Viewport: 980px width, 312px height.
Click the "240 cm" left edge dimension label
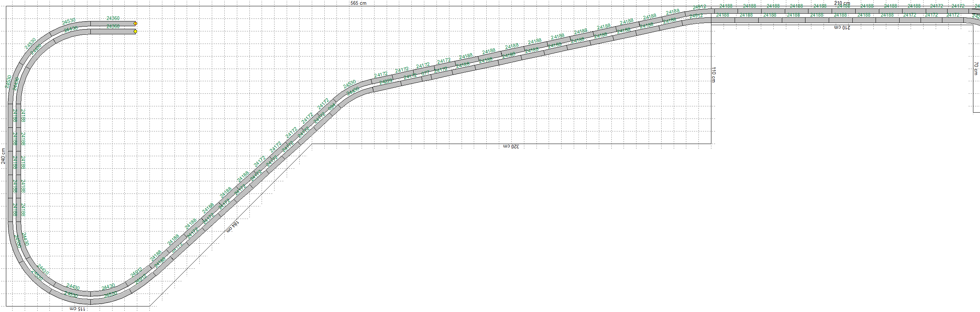(3, 156)
